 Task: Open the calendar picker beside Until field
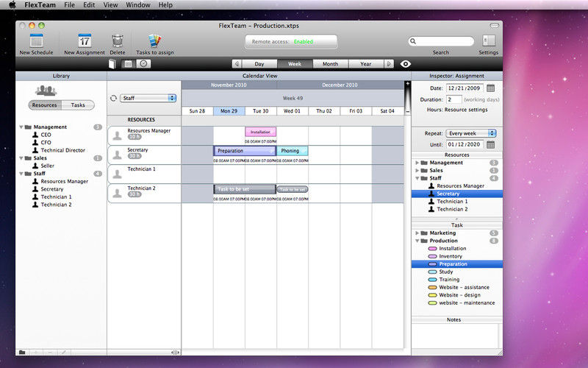491,144
